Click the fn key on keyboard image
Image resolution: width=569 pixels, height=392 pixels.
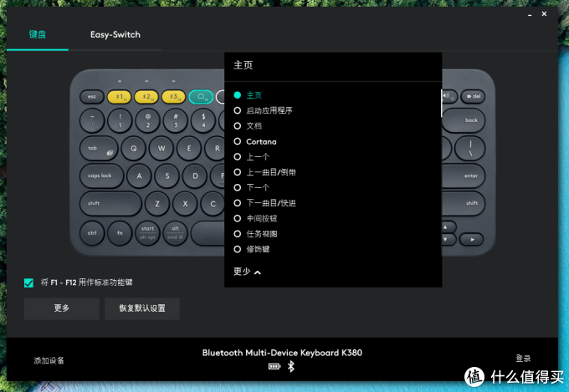pos(120,233)
